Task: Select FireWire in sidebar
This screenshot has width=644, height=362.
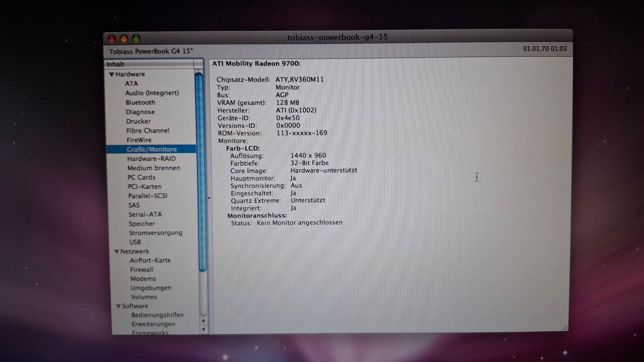Action: pos(139,140)
